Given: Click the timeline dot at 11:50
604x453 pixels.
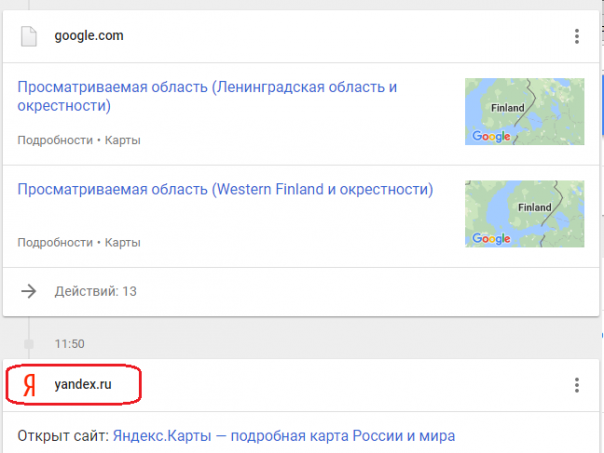Looking at the screenshot, I should (30, 343).
